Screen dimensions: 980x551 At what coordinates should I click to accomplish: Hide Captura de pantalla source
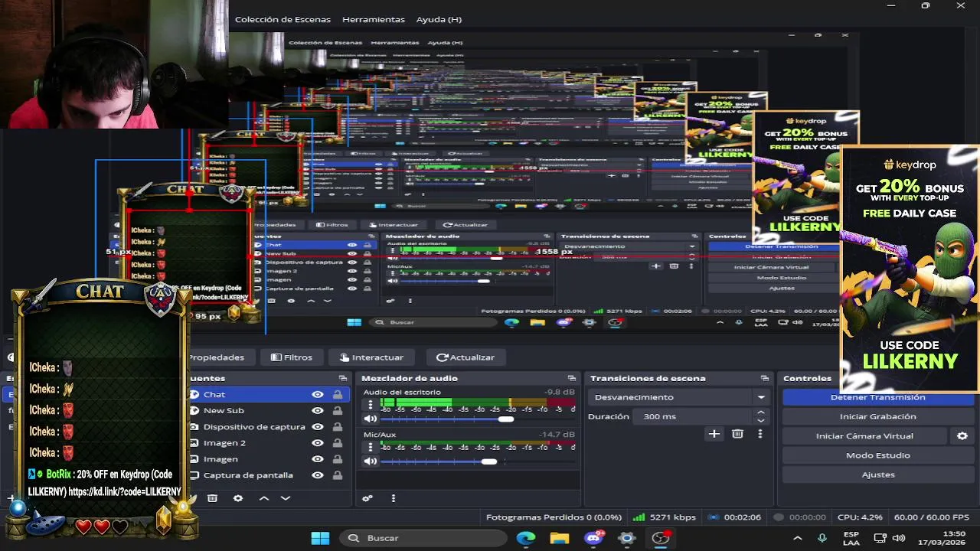318,475
